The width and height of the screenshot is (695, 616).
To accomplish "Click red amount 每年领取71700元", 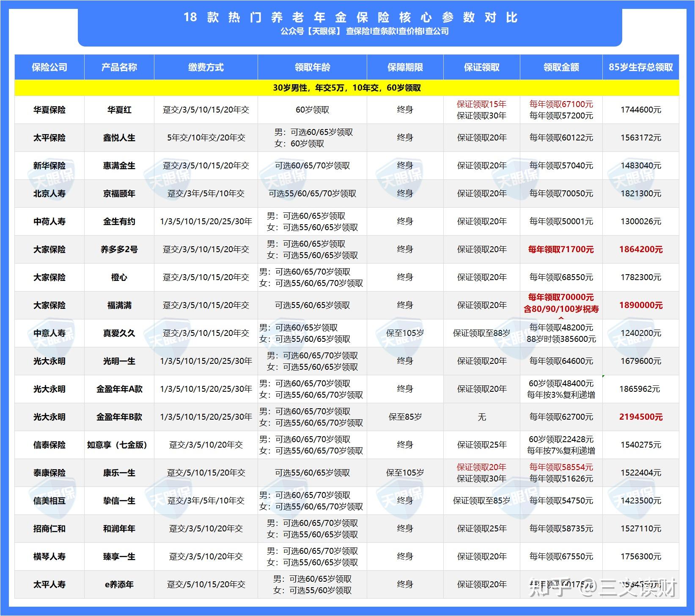I will (x=561, y=250).
